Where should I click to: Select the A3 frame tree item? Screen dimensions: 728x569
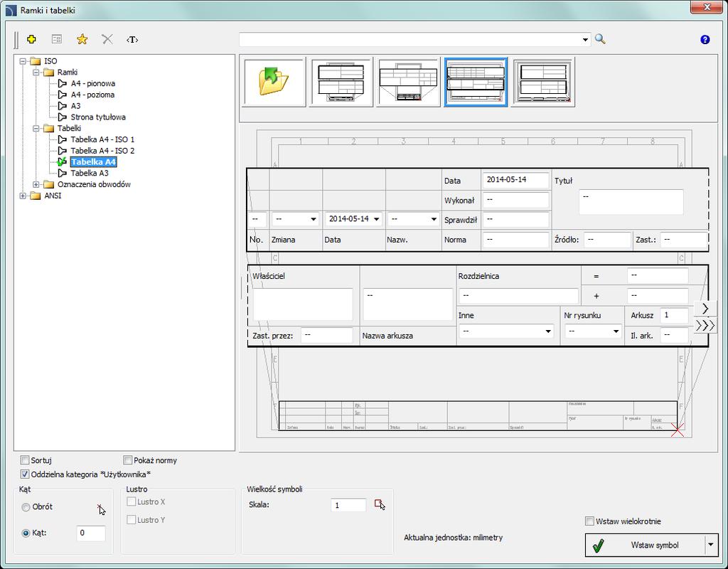click(75, 106)
